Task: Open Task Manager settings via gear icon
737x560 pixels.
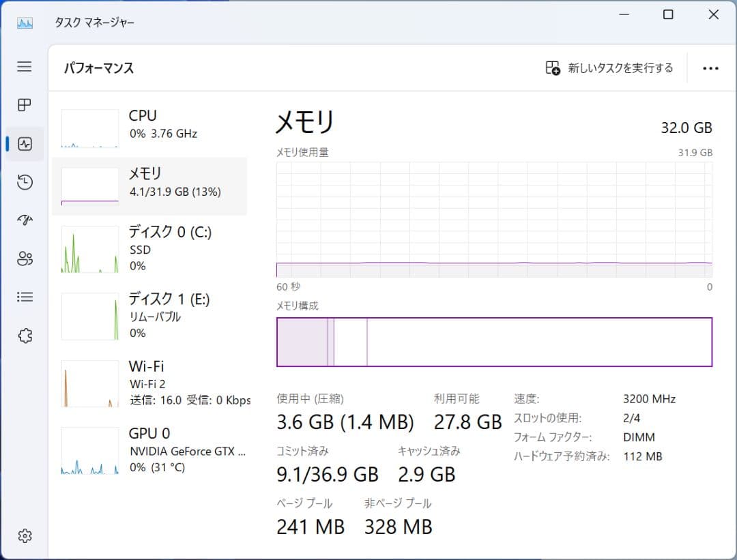Action: [24, 536]
